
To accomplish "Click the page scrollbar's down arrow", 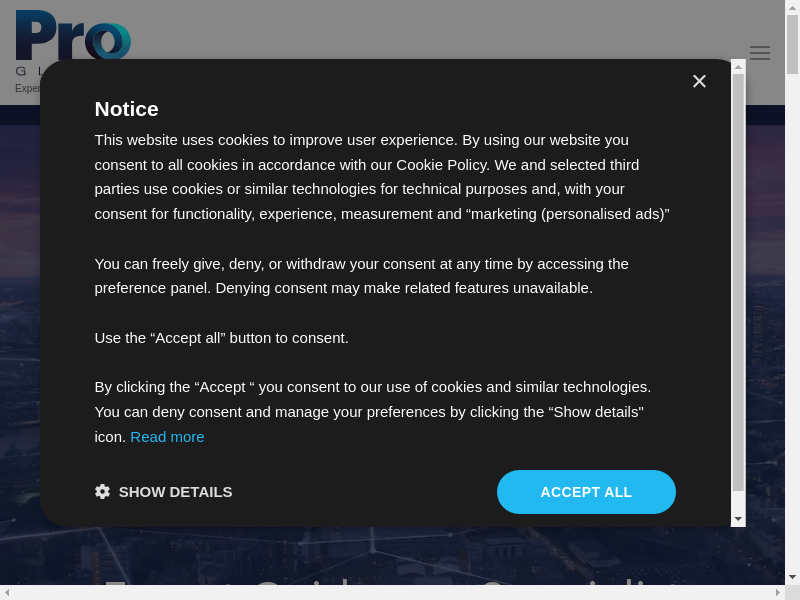I will 792,577.
